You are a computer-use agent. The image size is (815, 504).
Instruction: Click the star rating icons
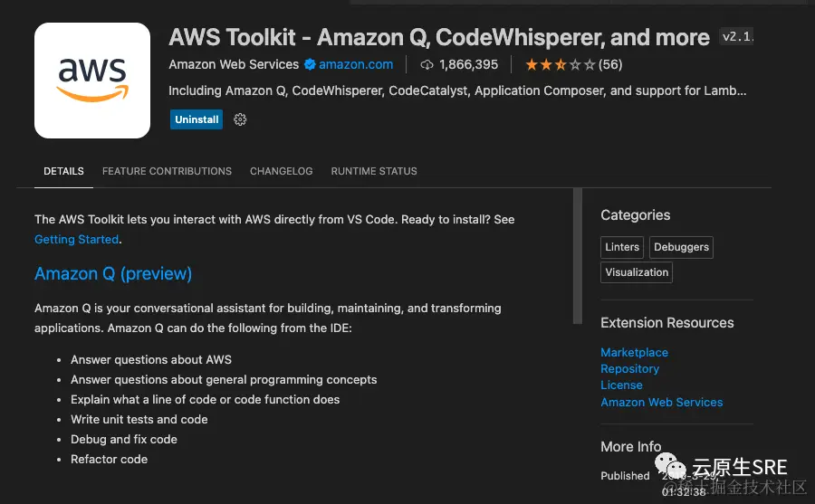click(x=561, y=64)
